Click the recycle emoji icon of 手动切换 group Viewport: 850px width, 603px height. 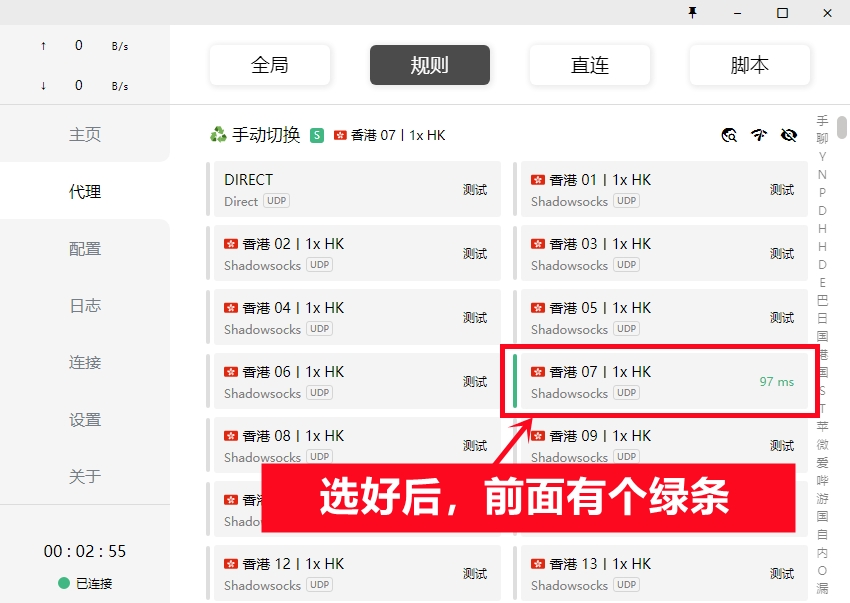click(218, 135)
